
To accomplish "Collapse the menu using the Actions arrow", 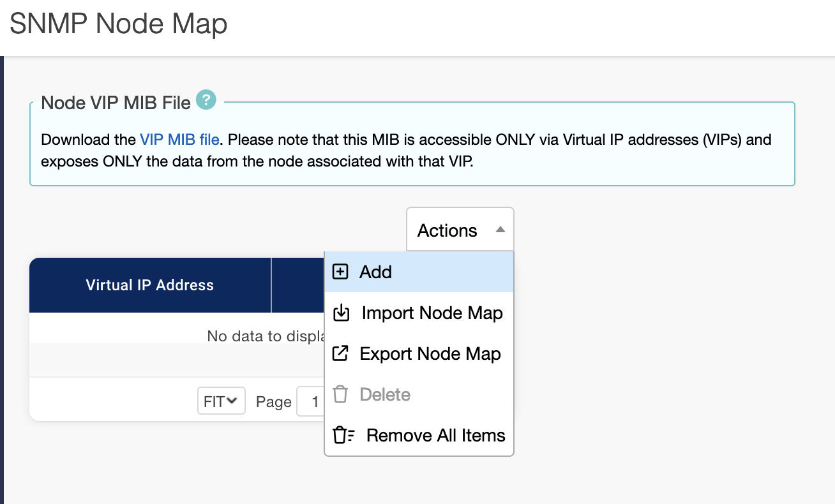I will [x=500, y=230].
